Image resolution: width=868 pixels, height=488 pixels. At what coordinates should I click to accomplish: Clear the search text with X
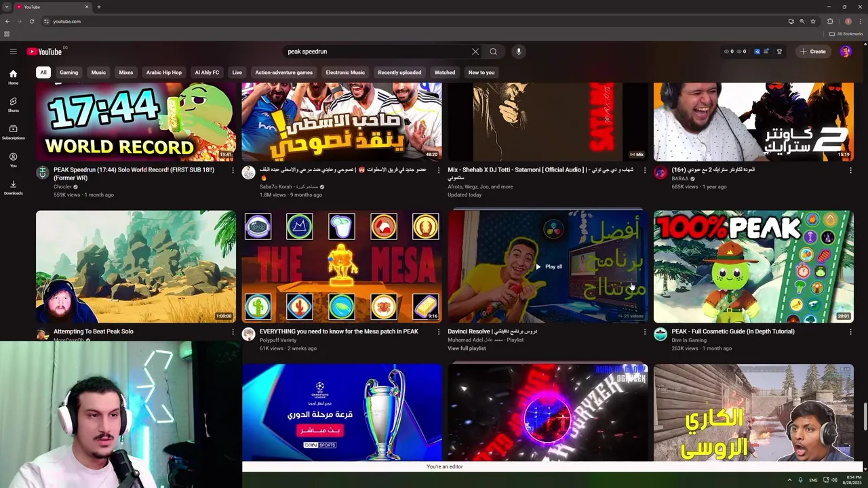(x=475, y=52)
